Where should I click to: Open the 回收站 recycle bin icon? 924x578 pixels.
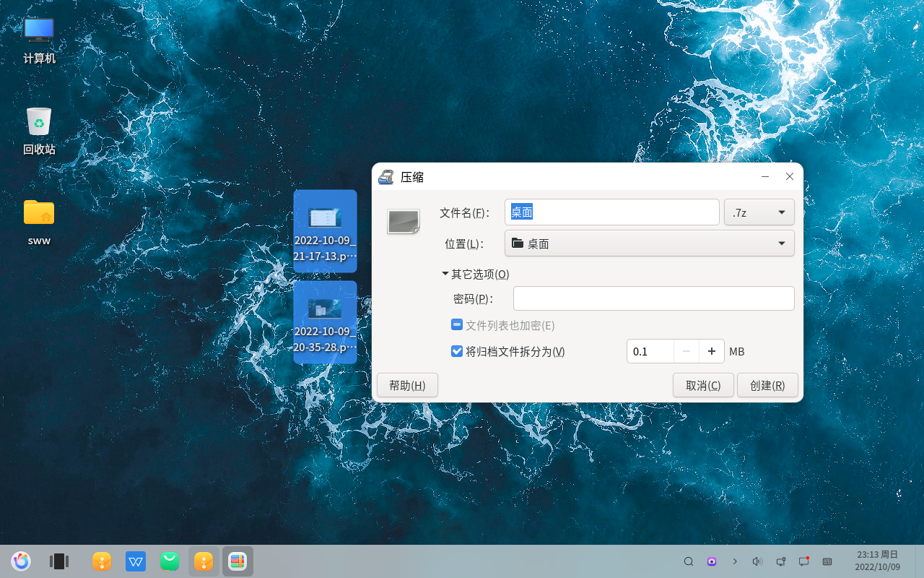point(39,131)
